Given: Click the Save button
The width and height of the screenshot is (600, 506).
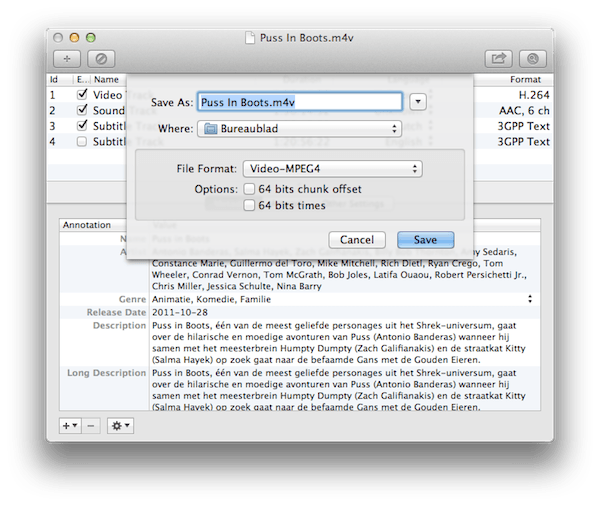Looking at the screenshot, I should [x=426, y=240].
